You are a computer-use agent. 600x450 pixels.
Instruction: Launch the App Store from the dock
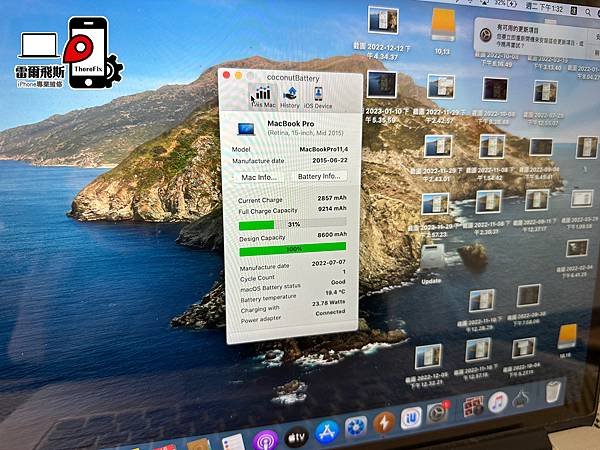click(327, 432)
